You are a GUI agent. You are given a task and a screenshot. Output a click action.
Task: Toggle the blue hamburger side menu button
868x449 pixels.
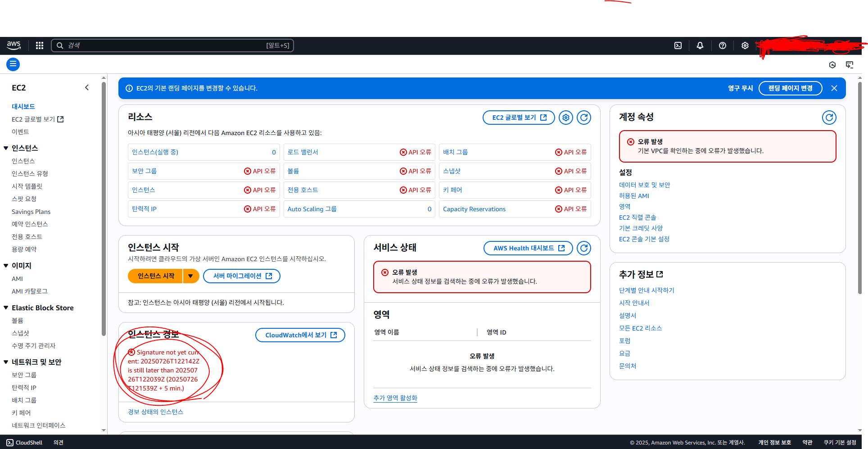(13, 64)
